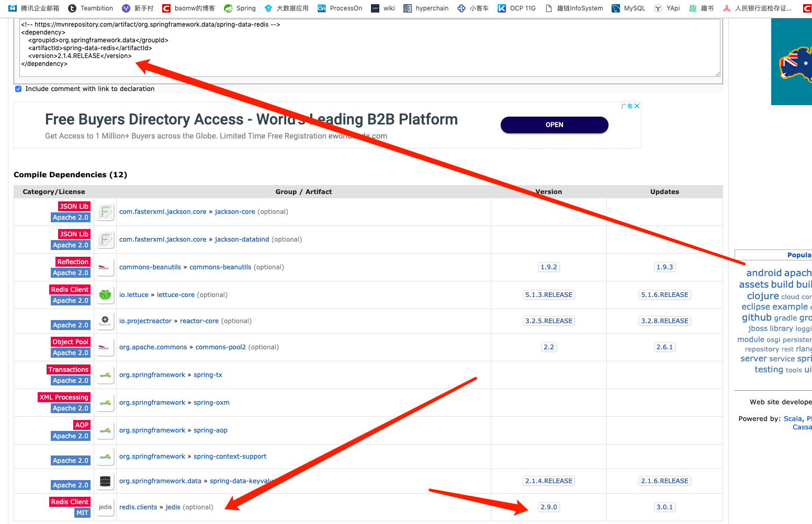Image resolution: width=812 pixels, height=524 pixels.
Task: Select commons-beanutils update 1.9.3
Action: coord(665,267)
